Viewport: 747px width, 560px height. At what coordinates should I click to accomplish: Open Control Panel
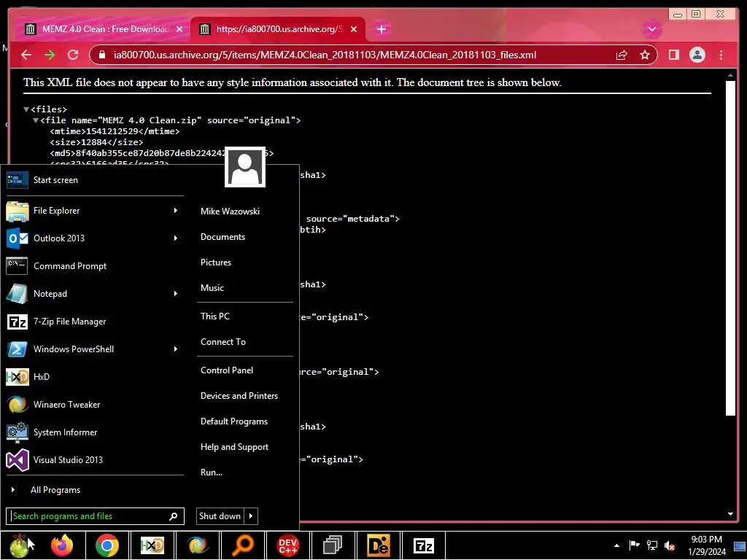(227, 370)
